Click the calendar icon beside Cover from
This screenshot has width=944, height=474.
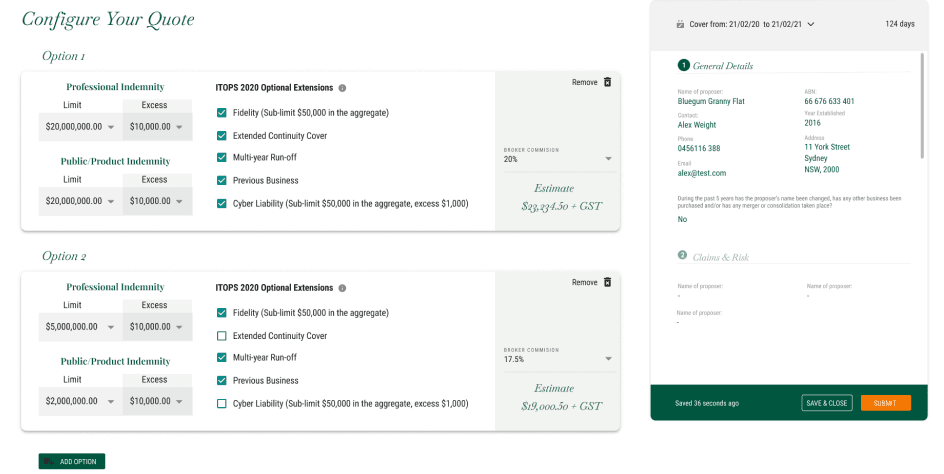[x=680, y=24]
